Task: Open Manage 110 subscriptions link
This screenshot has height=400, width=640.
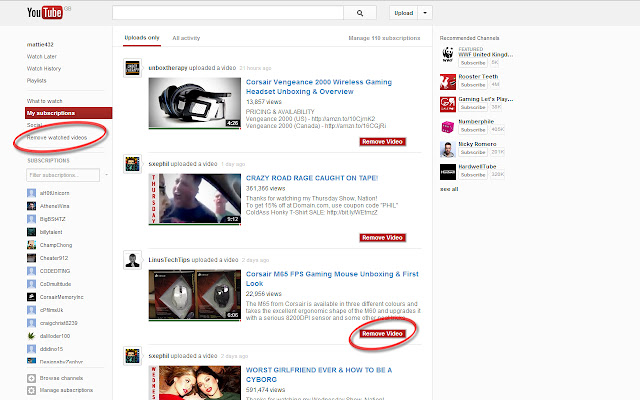Action: click(384, 38)
